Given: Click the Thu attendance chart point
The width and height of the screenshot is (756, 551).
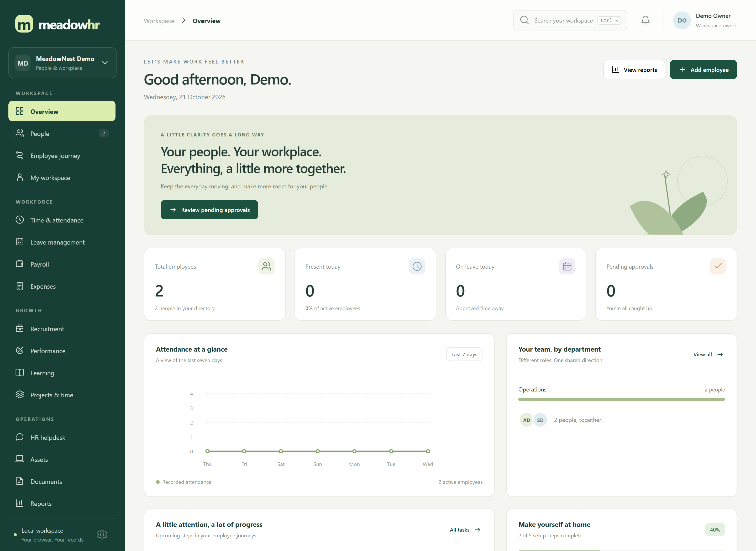Looking at the screenshot, I should [x=208, y=451].
